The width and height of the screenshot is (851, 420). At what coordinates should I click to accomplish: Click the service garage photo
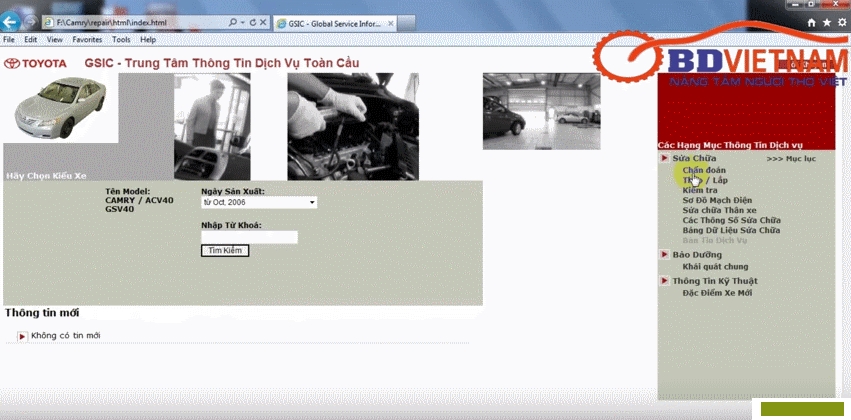tap(542, 111)
